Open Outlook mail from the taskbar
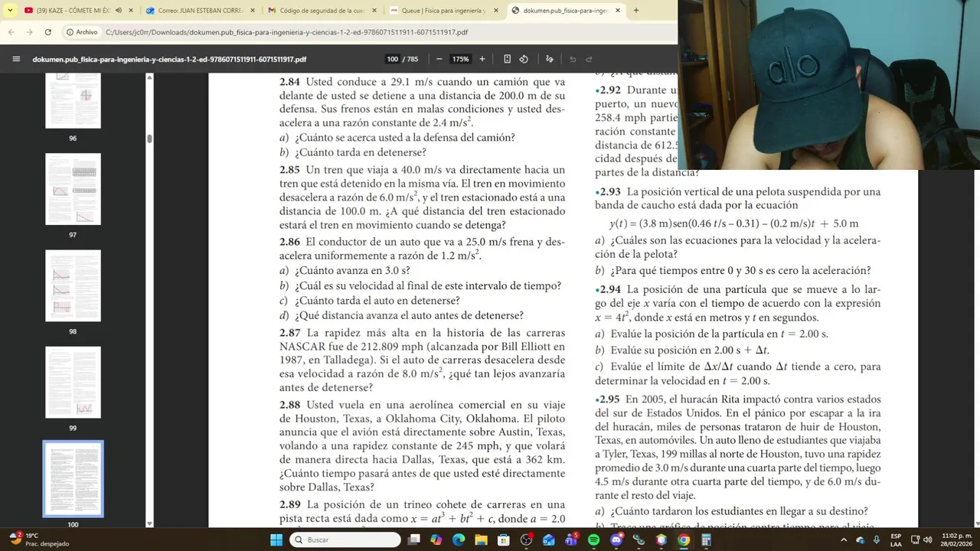This screenshot has width=980, height=551. (x=548, y=540)
